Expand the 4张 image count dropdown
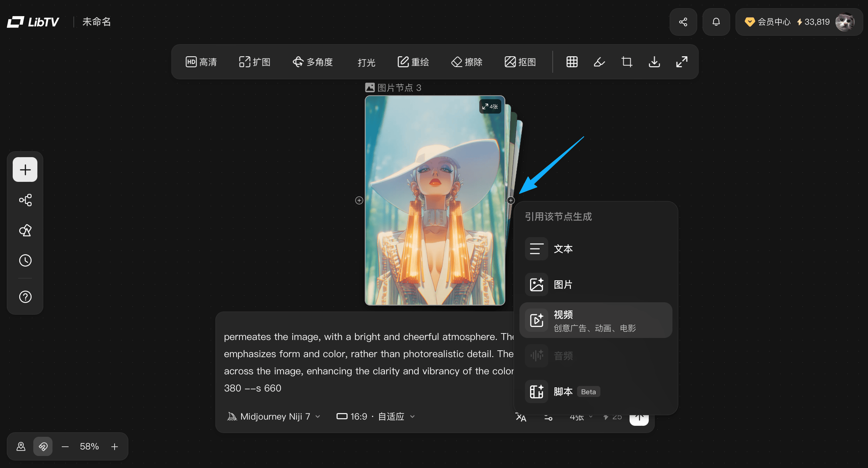Image resolution: width=868 pixels, height=468 pixels. [x=581, y=417]
